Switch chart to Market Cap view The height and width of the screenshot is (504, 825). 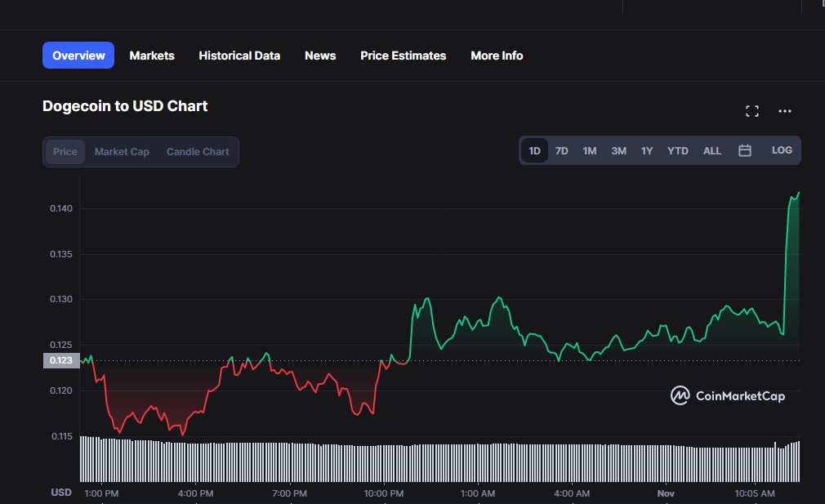pos(122,151)
